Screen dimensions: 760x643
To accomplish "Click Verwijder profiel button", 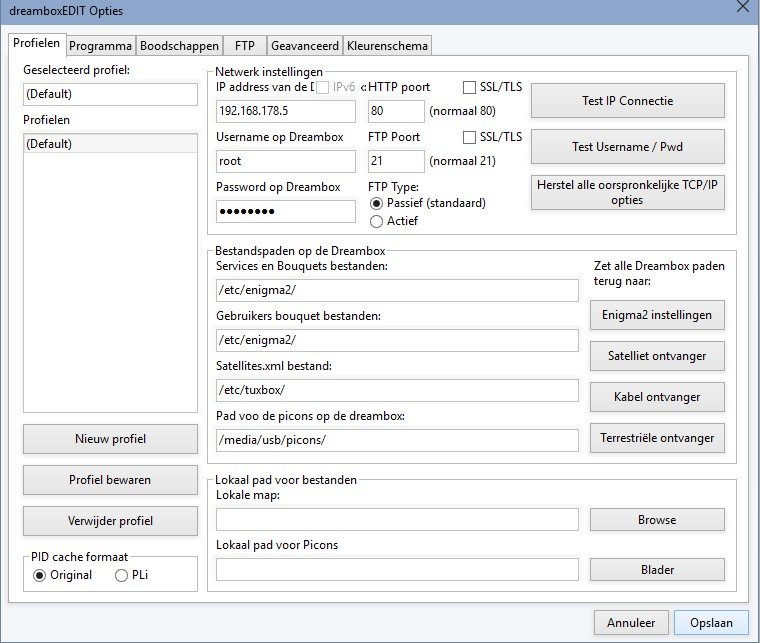I will pos(111,521).
